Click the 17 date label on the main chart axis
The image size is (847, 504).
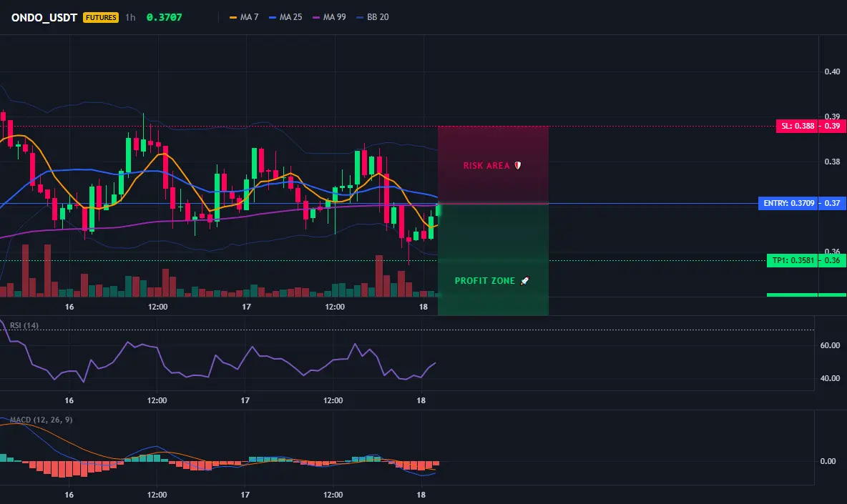coord(246,307)
